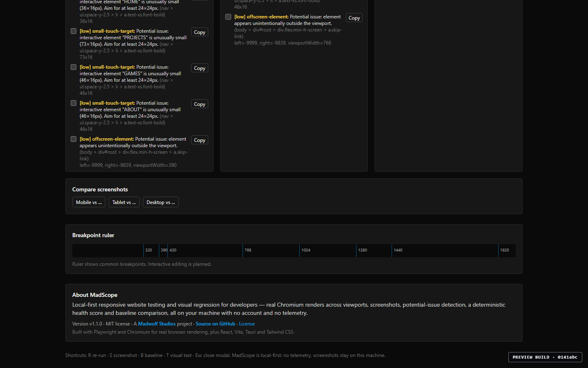Click "left=-9999, right=-9839, viewportWidth=390" text
The height and width of the screenshot is (368, 588).
(128, 165)
